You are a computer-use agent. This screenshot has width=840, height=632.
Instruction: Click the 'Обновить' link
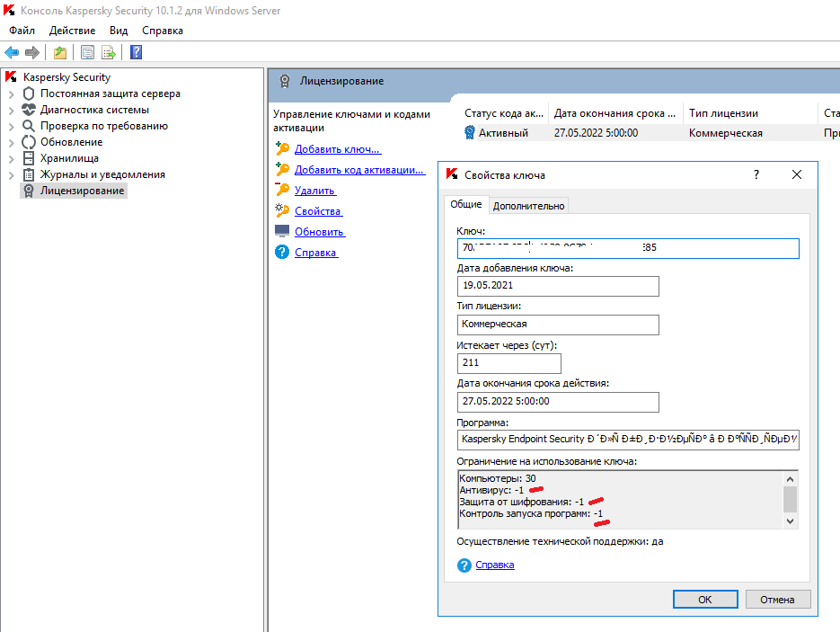coord(320,232)
